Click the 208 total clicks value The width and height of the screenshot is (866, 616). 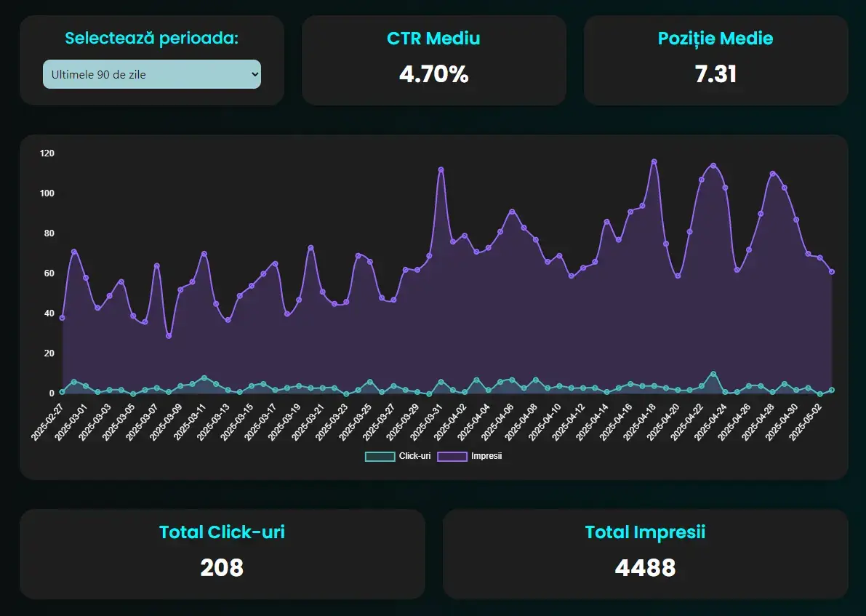[x=222, y=568]
